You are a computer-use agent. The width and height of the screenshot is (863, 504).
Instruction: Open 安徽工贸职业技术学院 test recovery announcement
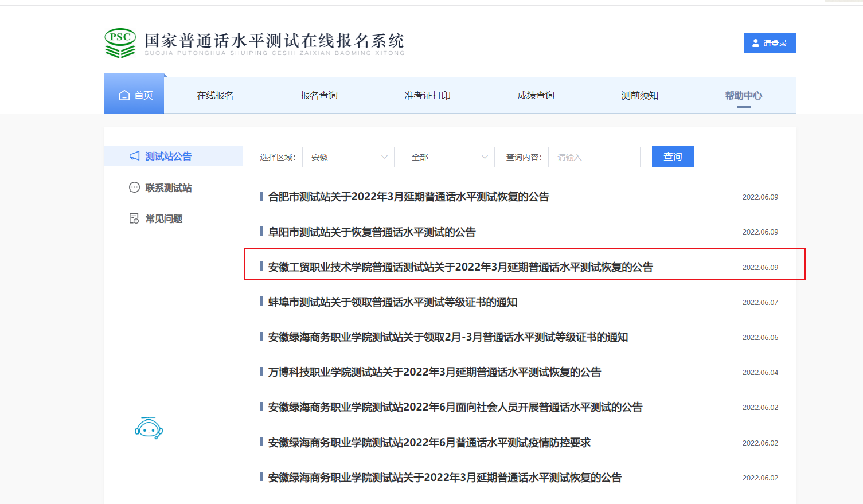460,267
